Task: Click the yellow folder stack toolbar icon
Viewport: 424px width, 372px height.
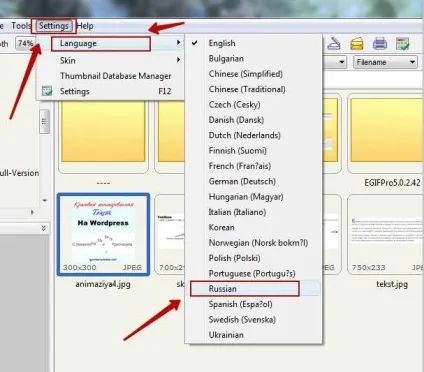Action: pos(357,44)
